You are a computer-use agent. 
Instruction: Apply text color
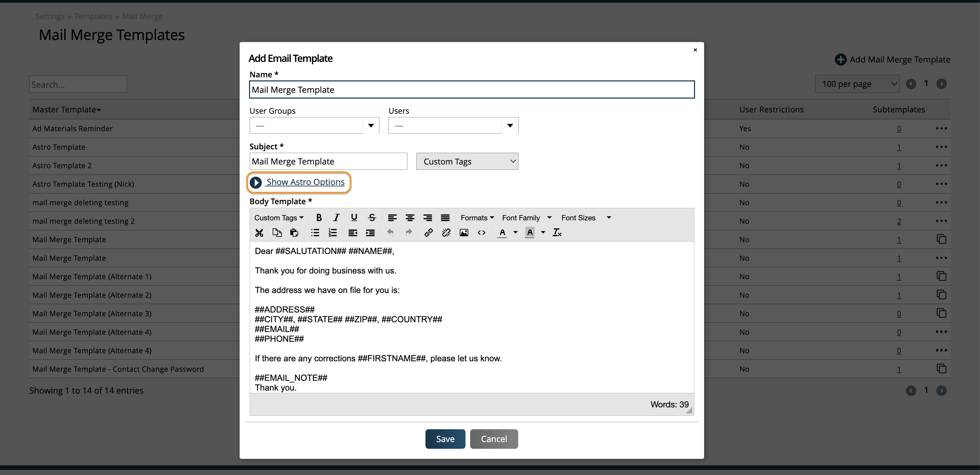tap(502, 232)
